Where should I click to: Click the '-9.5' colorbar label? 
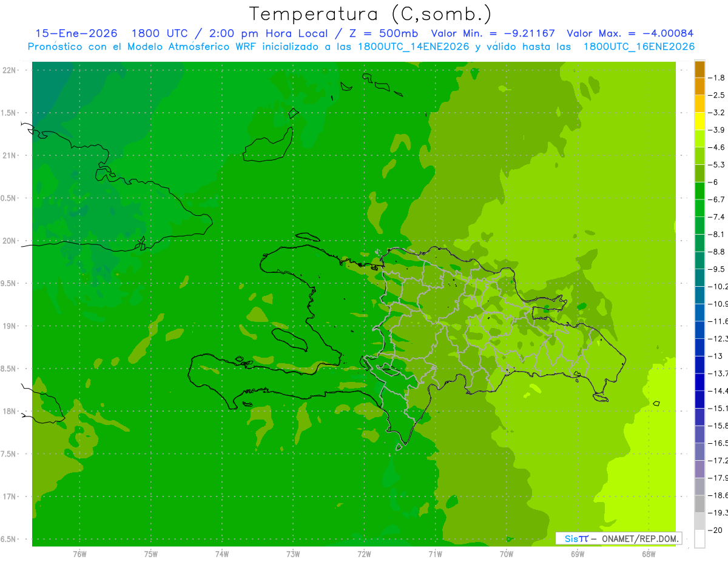coord(717,269)
